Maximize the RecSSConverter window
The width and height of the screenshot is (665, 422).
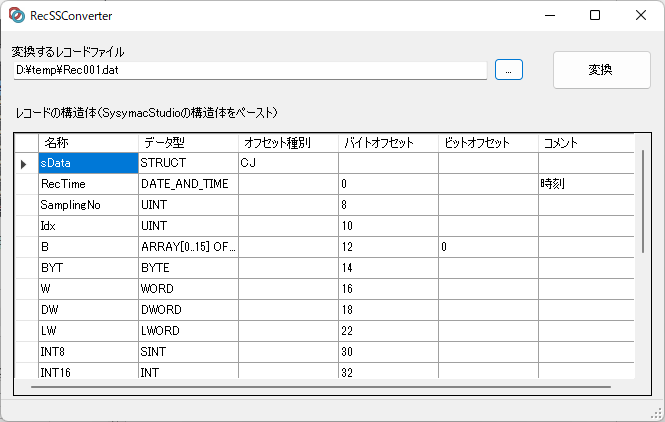(x=595, y=16)
